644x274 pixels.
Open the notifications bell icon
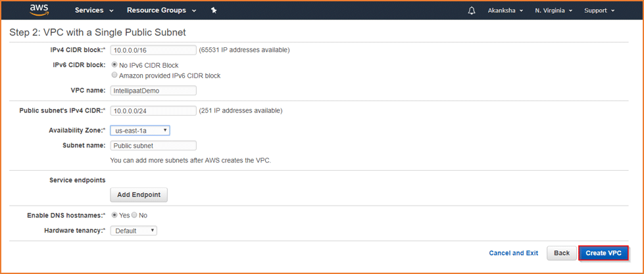pos(472,11)
